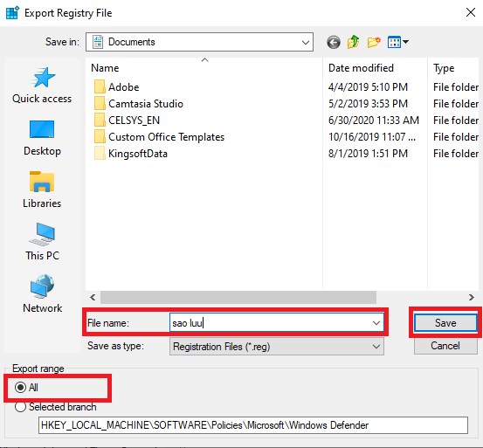Click the KingsoftData folder icon
Screen dimensions: 483x448
point(100,154)
